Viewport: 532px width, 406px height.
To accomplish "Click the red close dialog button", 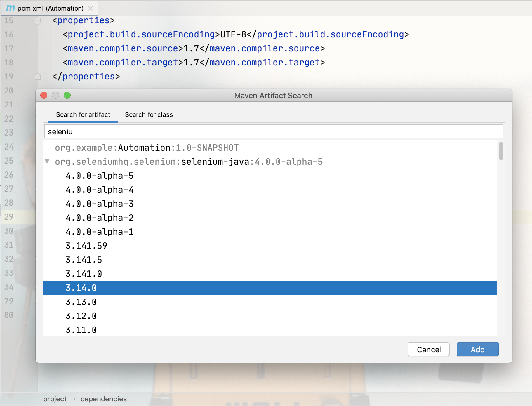I will 44,96.
